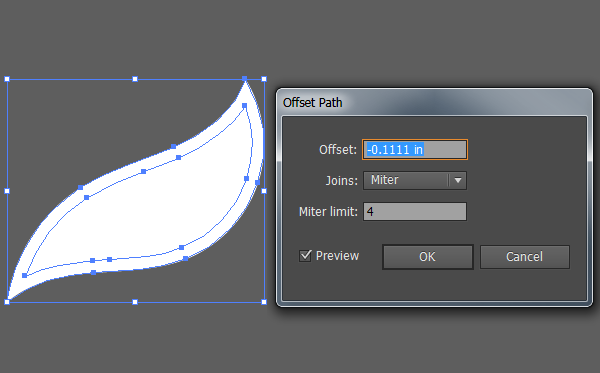Click the right-middle bounding box handle
Image resolution: width=600 pixels, height=373 pixels.
pyautogui.click(x=264, y=191)
